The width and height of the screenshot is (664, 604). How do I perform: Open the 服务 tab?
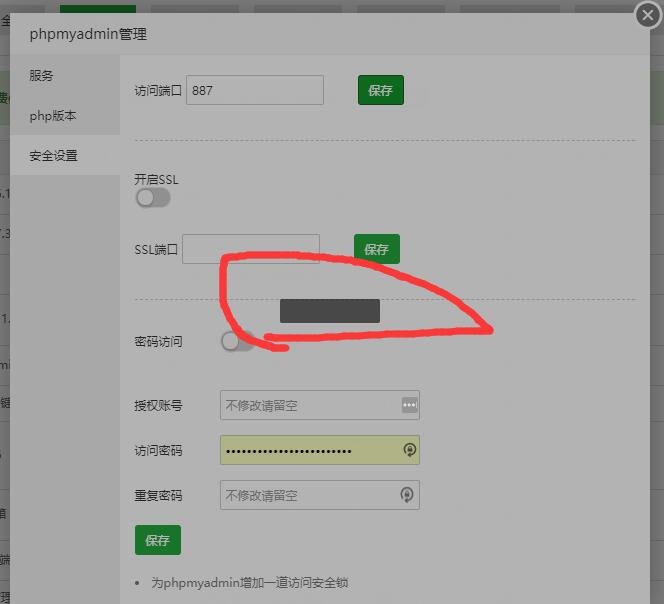tap(65, 75)
